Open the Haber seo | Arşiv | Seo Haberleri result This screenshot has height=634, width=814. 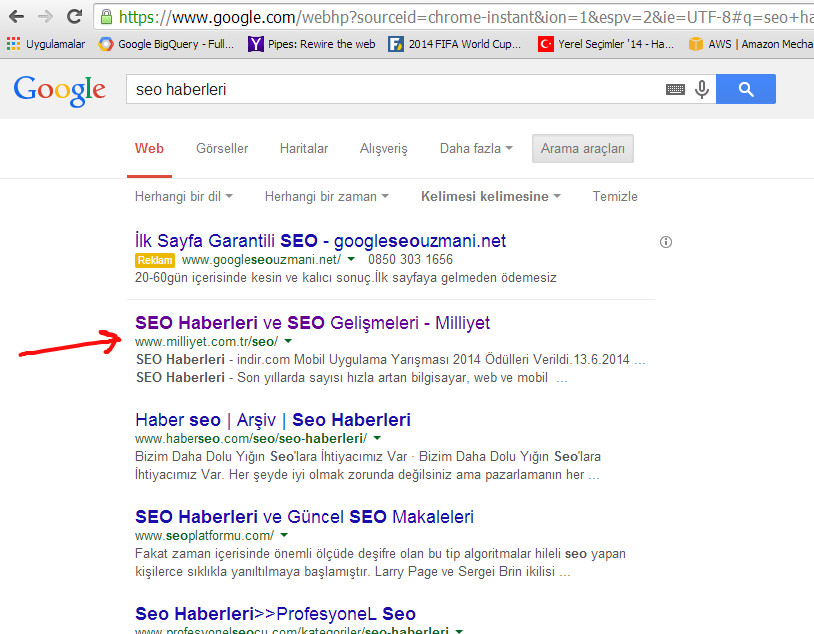pyautogui.click(x=273, y=420)
